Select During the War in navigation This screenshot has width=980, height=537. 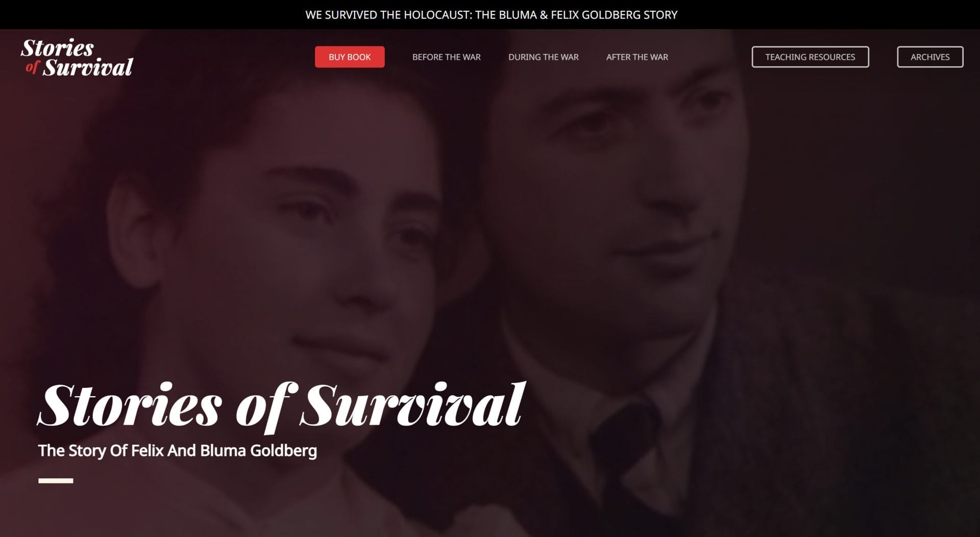point(544,57)
